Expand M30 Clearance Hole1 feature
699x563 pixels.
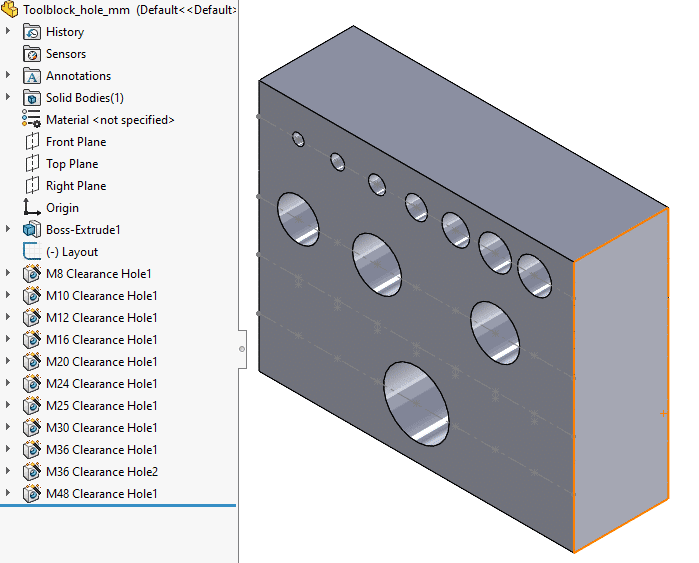click(x=8, y=427)
